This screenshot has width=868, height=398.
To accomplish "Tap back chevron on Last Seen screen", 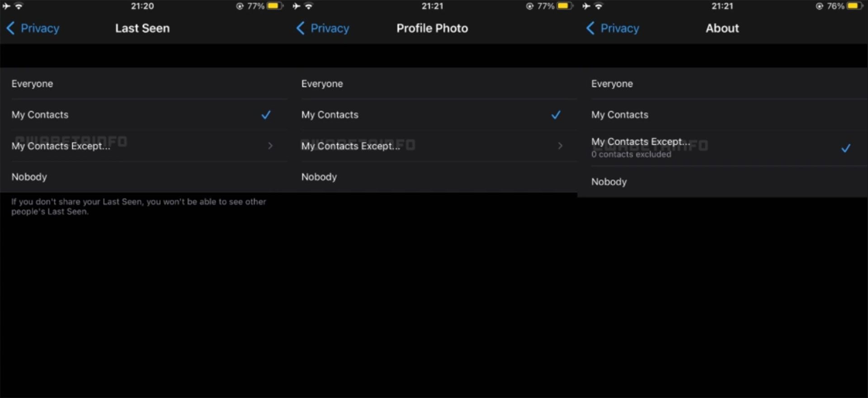I will tap(11, 28).
